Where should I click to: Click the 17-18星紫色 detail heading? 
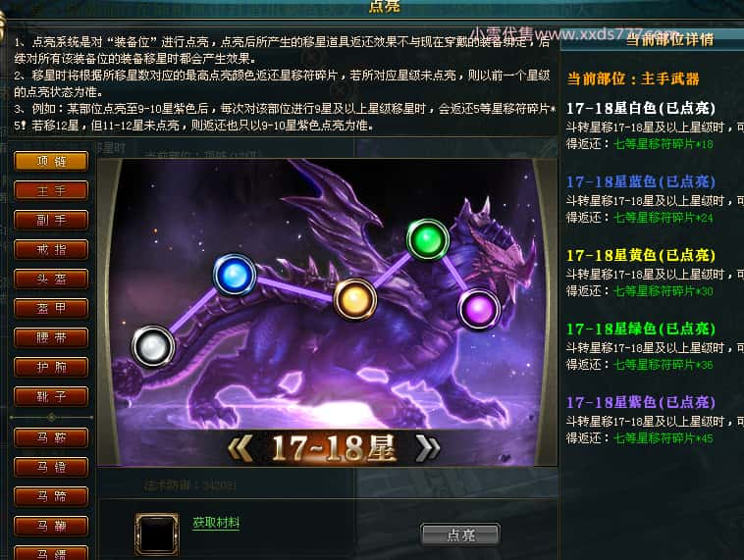tap(641, 402)
